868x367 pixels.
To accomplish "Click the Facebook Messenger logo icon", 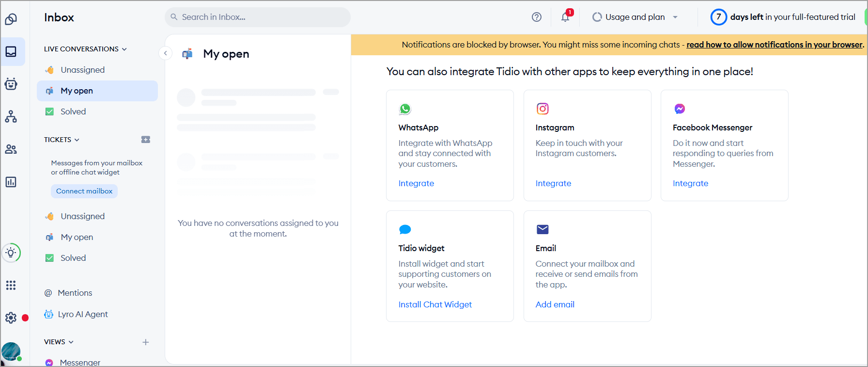I will click(x=680, y=109).
